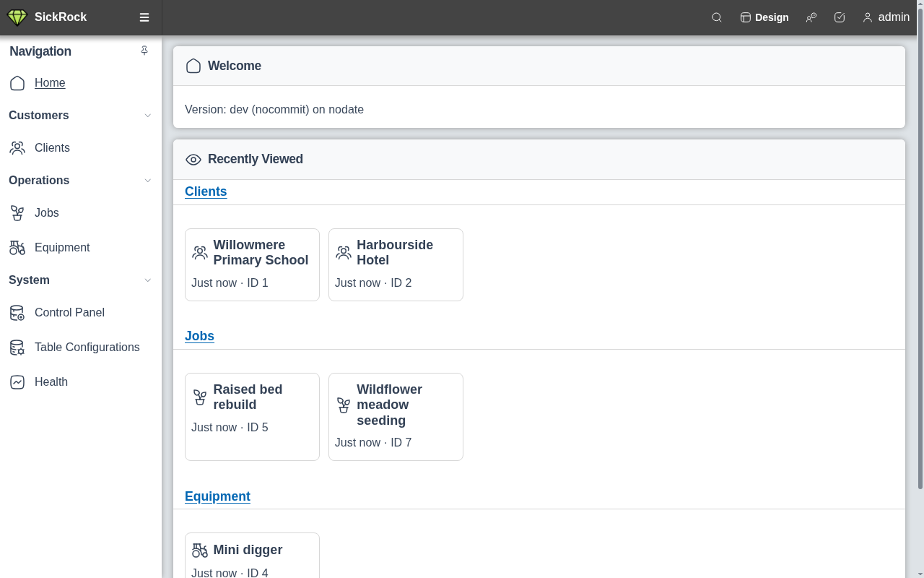Open search using the magnifier icon
The image size is (924, 578).
(717, 17)
